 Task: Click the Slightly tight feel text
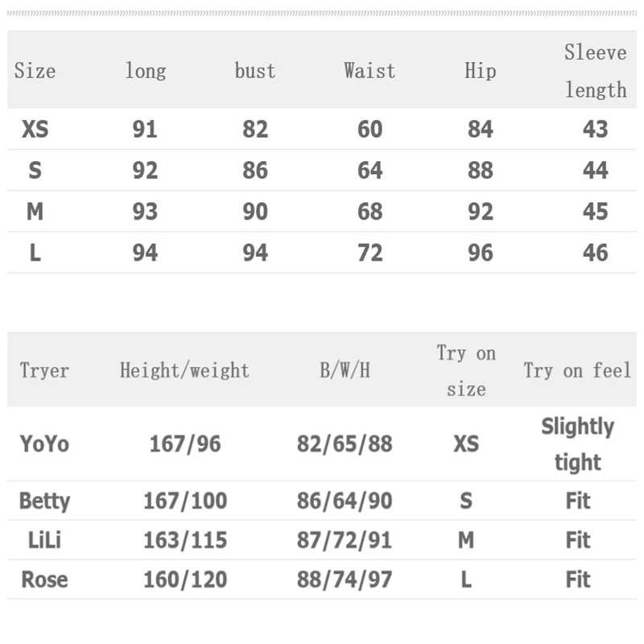[578, 444]
